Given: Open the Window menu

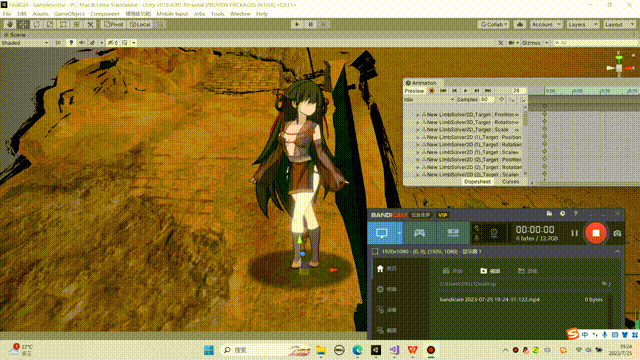Looking at the screenshot, I should [240, 14].
